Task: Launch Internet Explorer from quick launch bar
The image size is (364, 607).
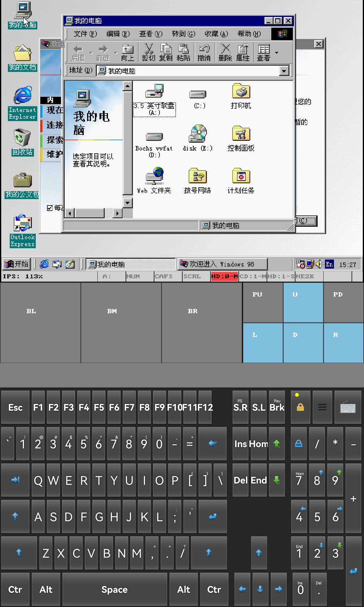Action: [x=44, y=264]
